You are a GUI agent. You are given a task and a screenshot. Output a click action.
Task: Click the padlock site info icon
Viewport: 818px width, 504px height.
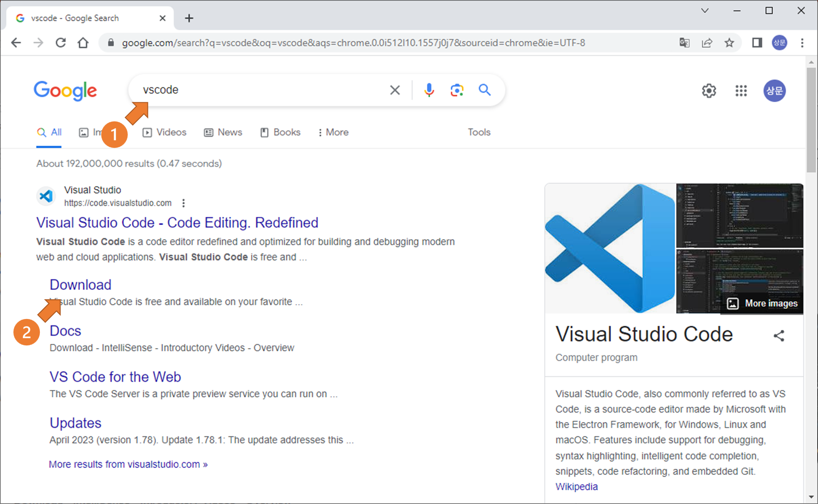tap(111, 43)
